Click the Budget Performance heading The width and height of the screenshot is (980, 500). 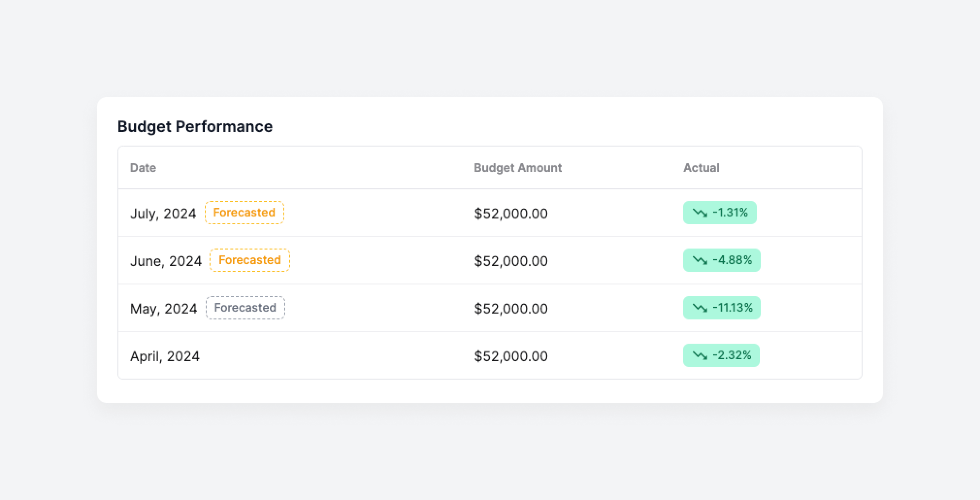click(x=195, y=127)
